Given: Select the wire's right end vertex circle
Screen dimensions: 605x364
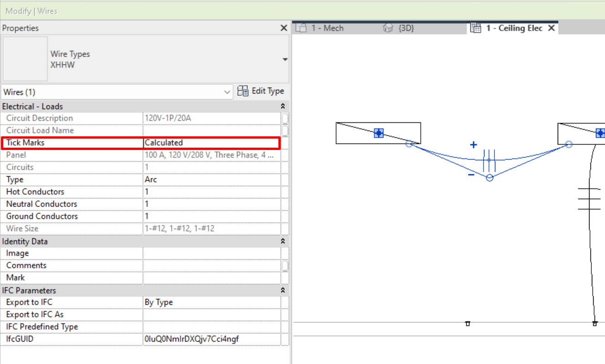Looking at the screenshot, I should coord(569,144).
